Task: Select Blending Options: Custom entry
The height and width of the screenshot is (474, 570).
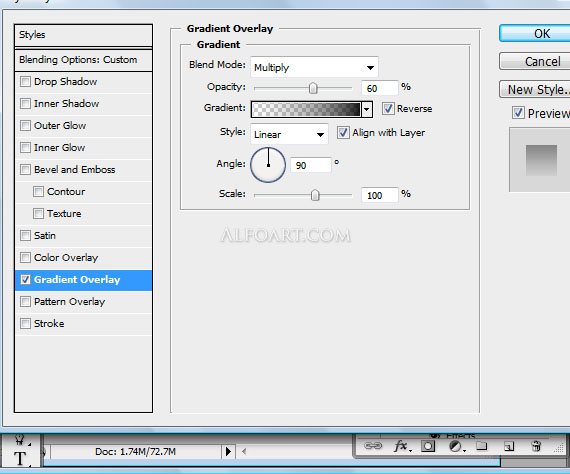Action: tap(83, 60)
